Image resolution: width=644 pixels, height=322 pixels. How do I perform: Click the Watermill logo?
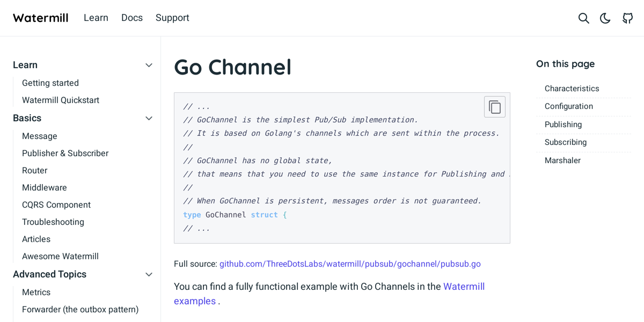(x=40, y=18)
